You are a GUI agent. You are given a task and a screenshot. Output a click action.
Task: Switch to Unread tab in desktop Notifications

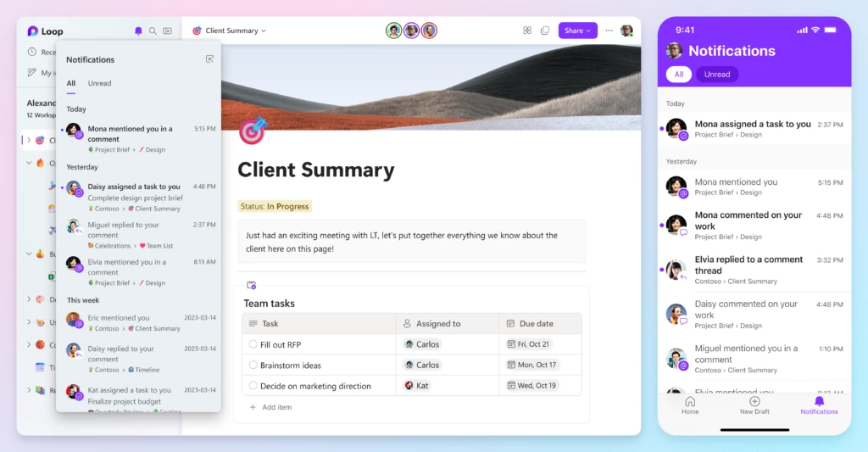click(100, 83)
